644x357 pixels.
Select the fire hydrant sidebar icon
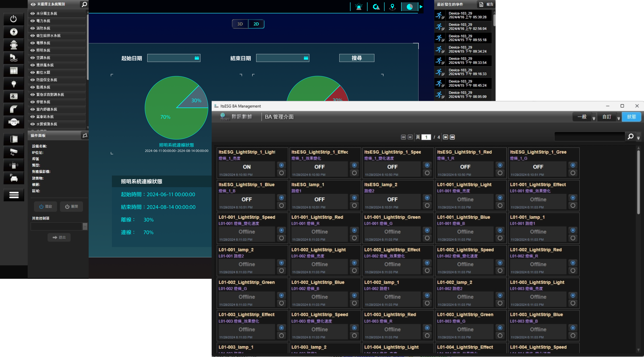tap(14, 45)
